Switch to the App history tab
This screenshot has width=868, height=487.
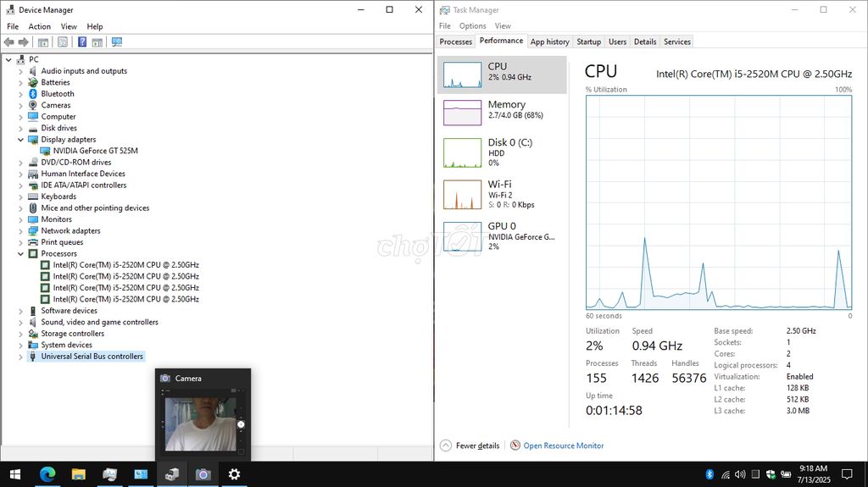point(549,42)
